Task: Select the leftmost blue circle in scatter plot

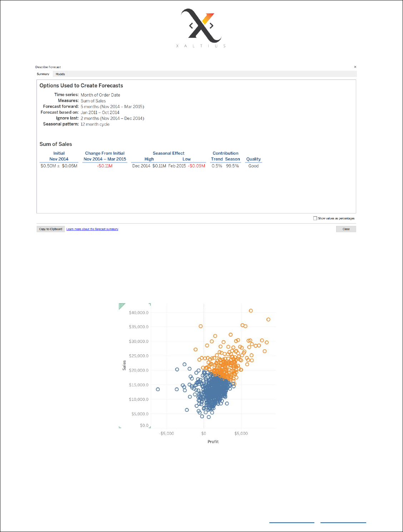Action: (x=158, y=389)
